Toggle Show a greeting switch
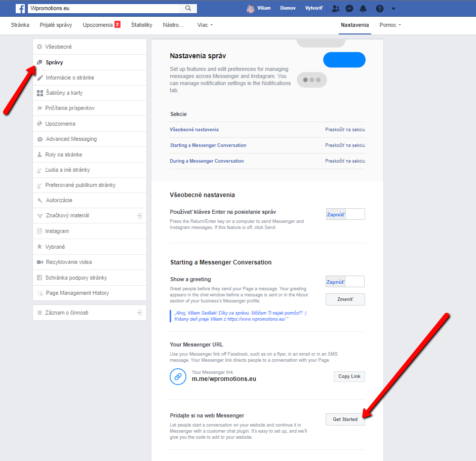Viewport: 476px width, 461px height. [x=345, y=282]
